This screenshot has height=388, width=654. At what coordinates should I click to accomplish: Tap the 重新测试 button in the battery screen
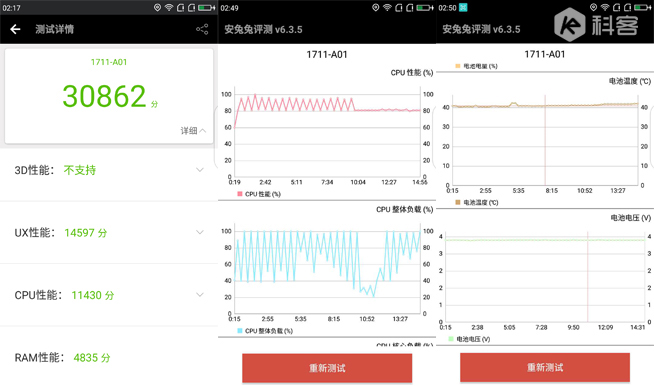click(x=545, y=367)
